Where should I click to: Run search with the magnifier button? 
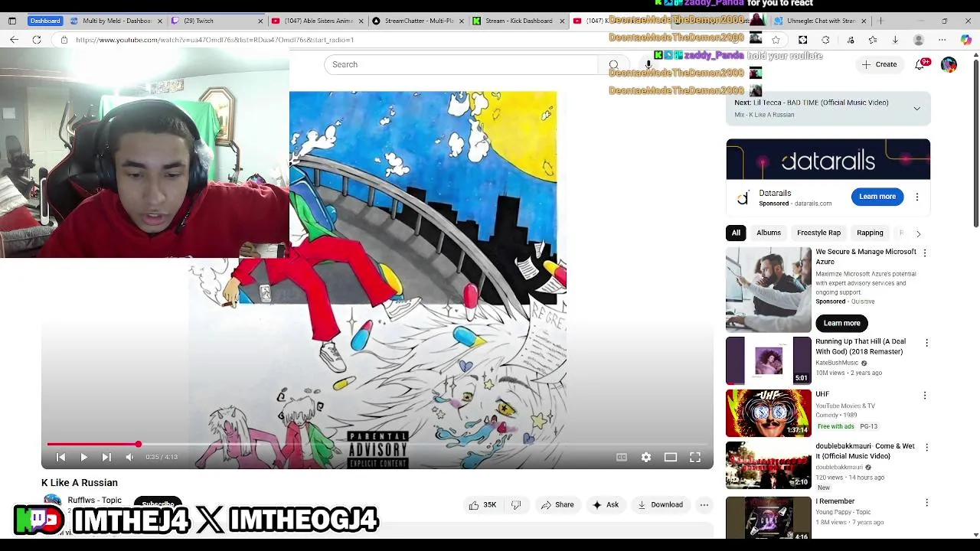613,64
